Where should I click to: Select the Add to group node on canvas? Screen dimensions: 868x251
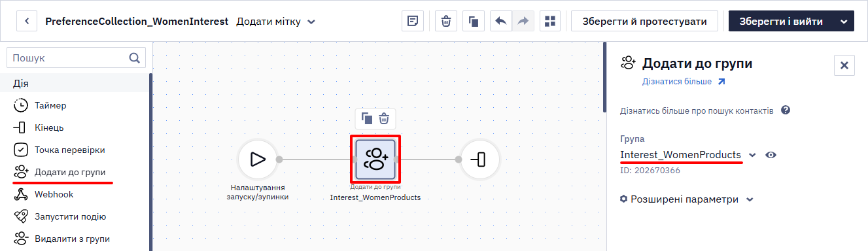click(375, 159)
